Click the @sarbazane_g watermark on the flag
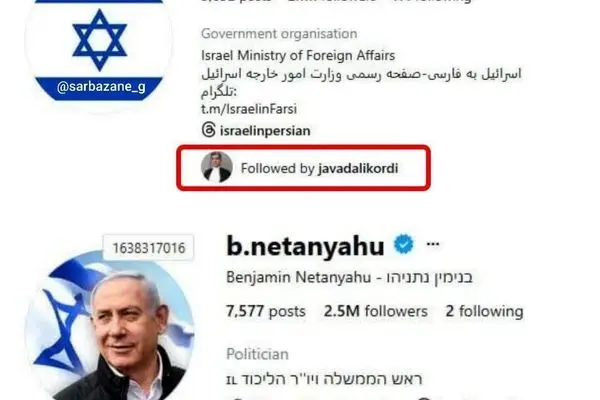 101,87
